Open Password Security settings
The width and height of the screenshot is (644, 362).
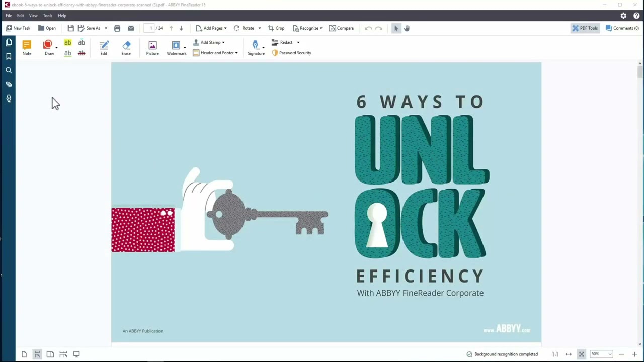291,53
